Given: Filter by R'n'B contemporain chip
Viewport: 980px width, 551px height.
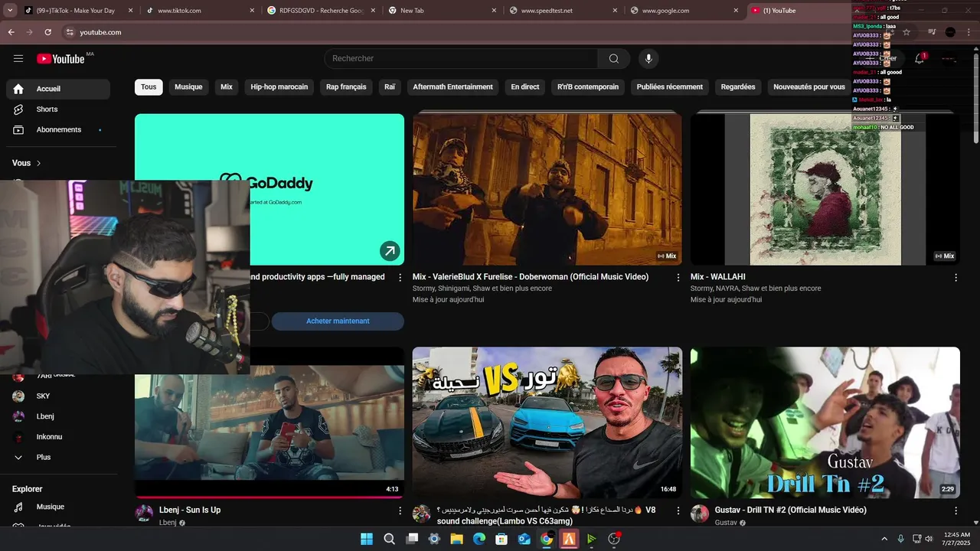Looking at the screenshot, I should tap(588, 87).
